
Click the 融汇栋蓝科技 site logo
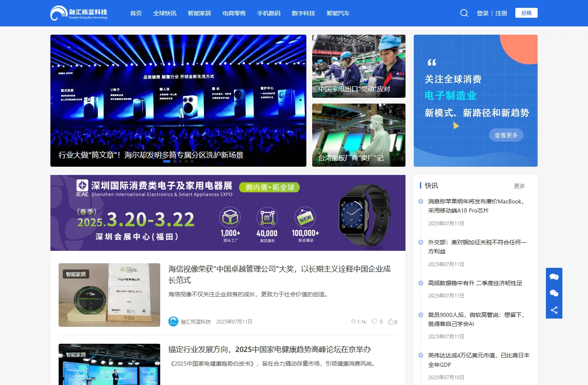[79, 13]
